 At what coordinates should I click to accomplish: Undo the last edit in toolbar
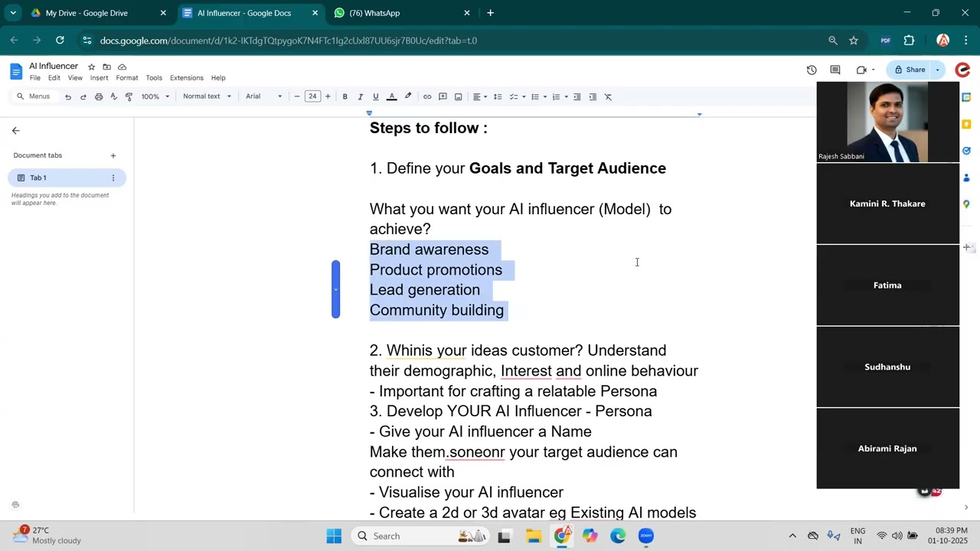coord(68,96)
